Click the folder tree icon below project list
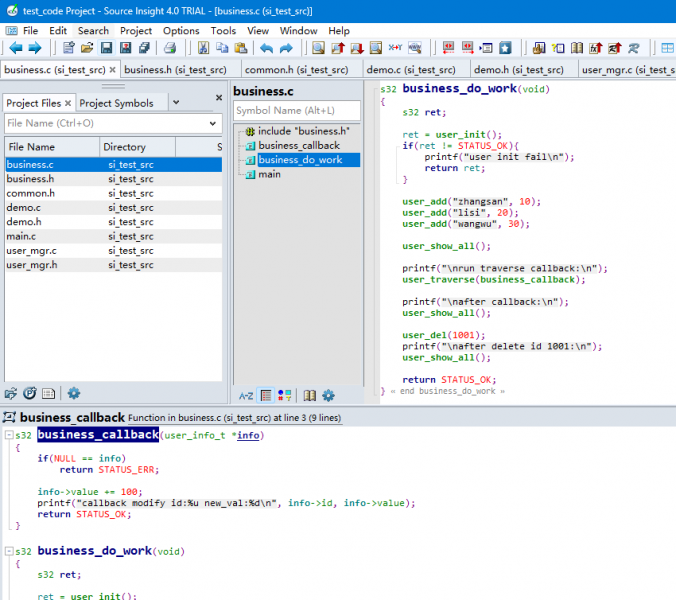The height and width of the screenshot is (600, 676). 11,393
